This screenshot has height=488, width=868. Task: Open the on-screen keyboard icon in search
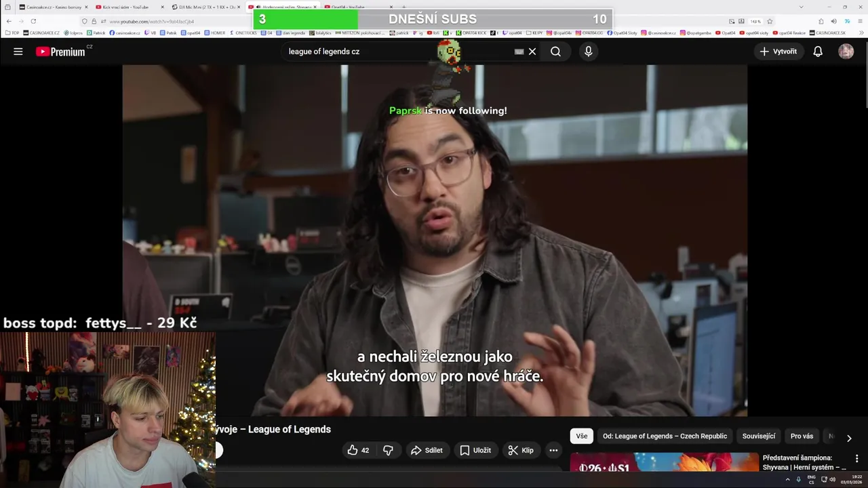(519, 52)
